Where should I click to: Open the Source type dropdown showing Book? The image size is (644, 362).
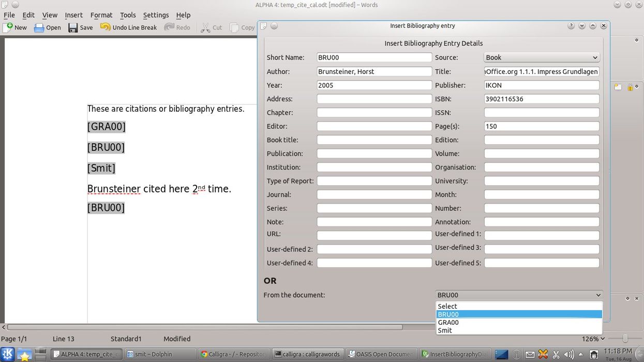click(x=542, y=57)
